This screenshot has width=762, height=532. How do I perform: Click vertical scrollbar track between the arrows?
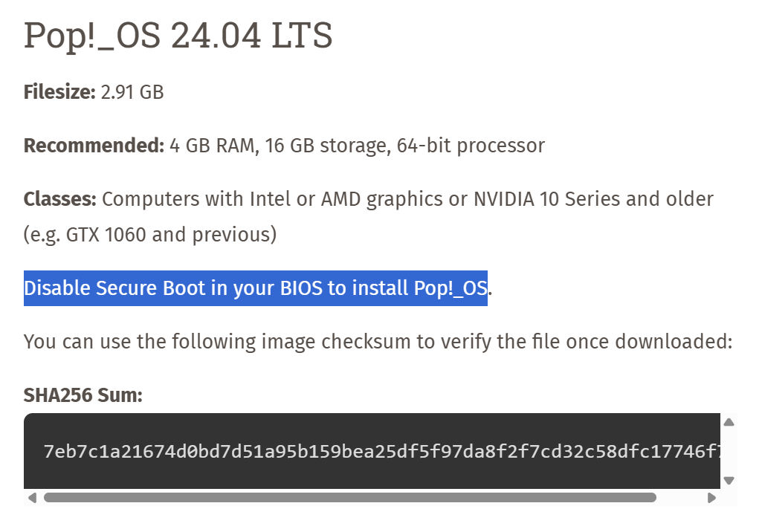click(x=729, y=451)
